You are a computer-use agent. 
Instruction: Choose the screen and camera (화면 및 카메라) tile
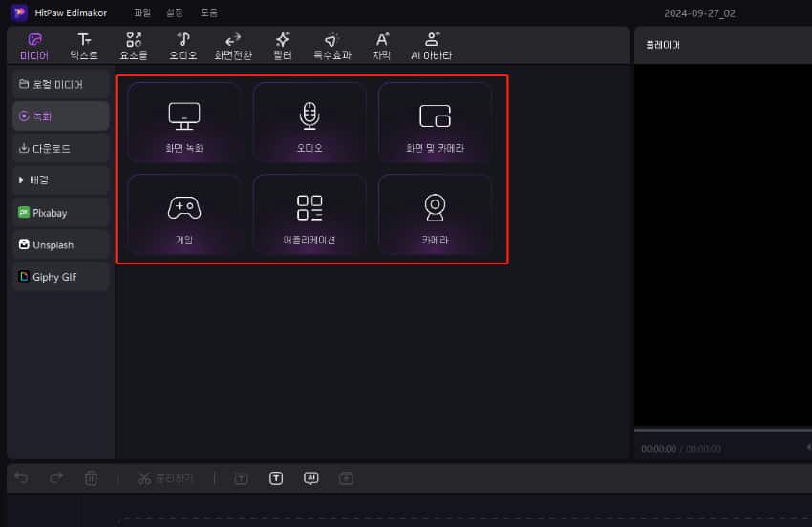point(435,121)
